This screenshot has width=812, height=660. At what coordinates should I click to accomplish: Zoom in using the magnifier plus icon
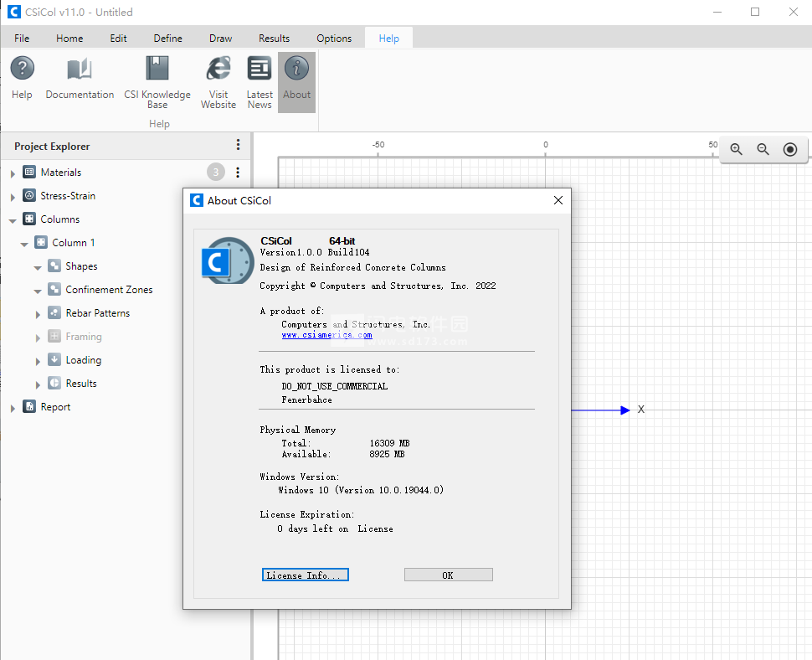[736, 149]
